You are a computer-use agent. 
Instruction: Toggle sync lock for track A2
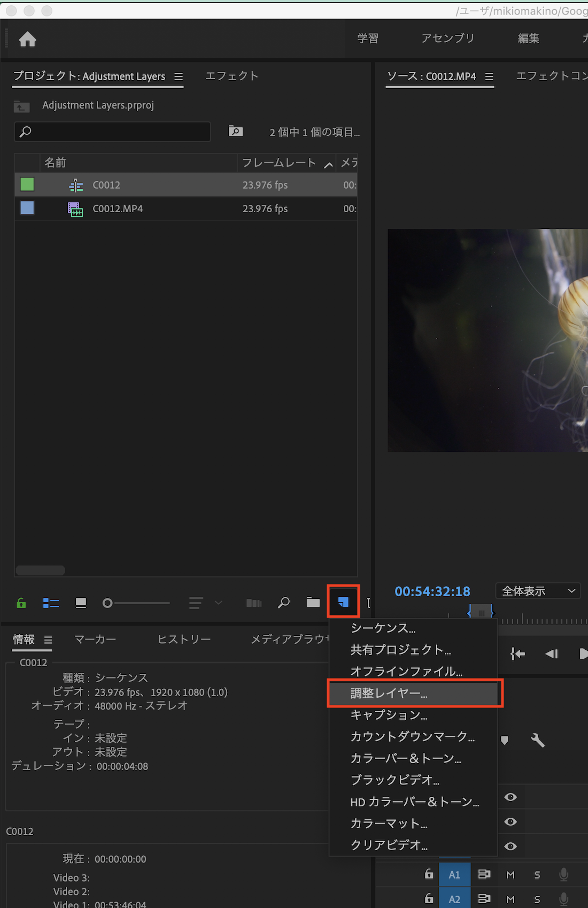pos(484,899)
